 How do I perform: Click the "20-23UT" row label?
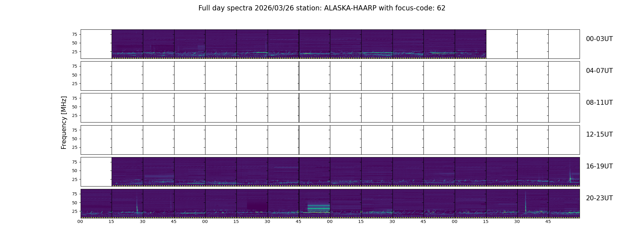coord(599,198)
